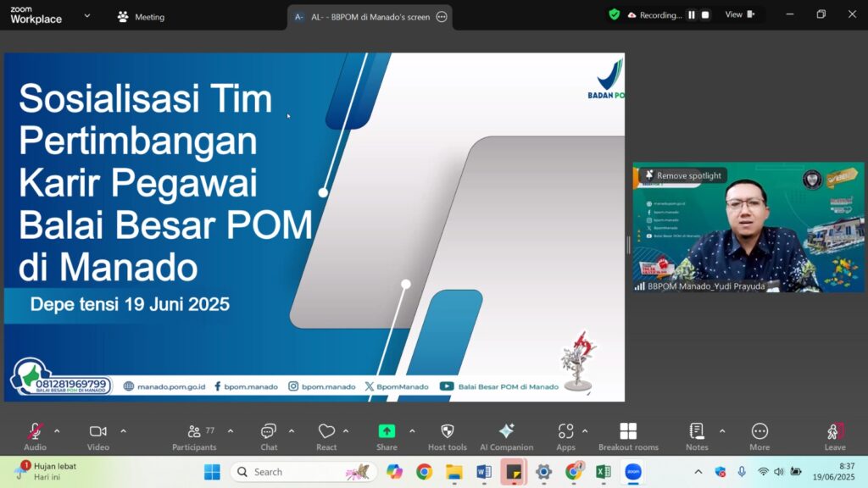Click "Depe tensi 19 Juni 2025" text on slide
The image size is (868, 488).
click(x=130, y=304)
